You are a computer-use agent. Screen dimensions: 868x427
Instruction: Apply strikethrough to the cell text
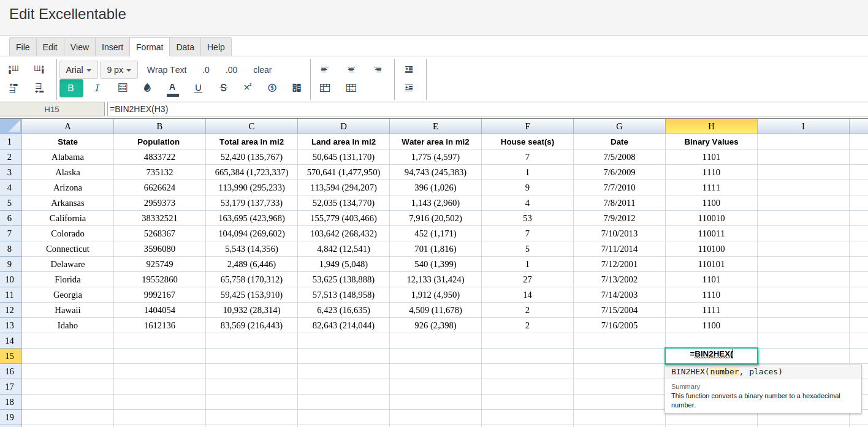[x=223, y=88]
